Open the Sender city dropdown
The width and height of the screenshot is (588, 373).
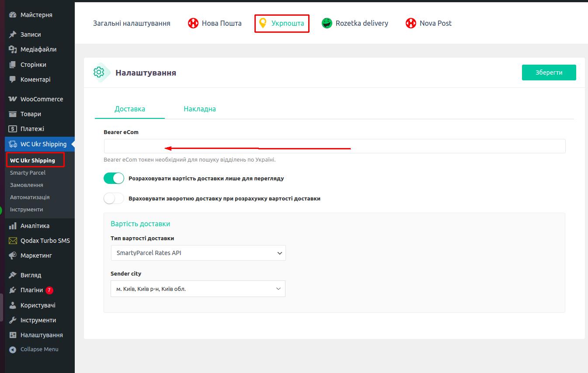(198, 289)
